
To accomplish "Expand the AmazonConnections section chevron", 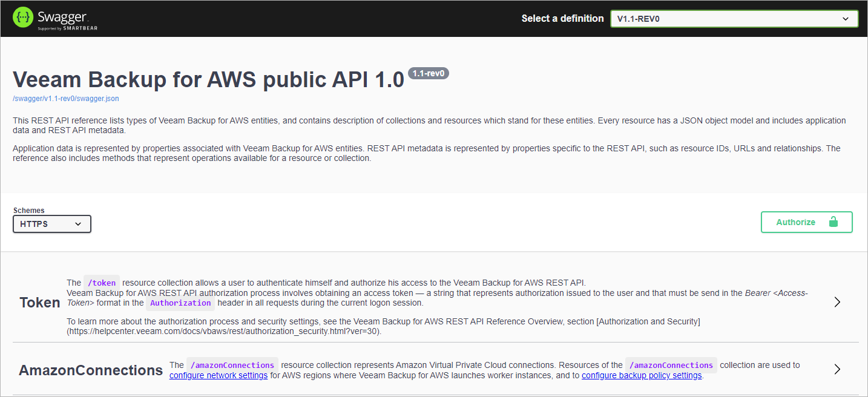I will [x=837, y=369].
